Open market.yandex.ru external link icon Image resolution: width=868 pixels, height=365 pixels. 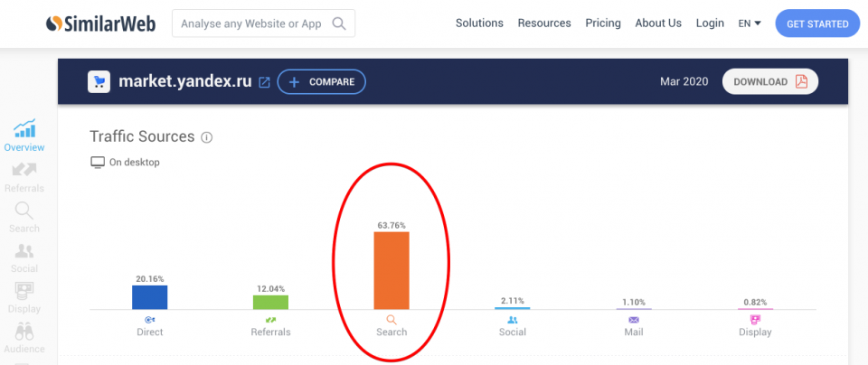coord(265,82)
